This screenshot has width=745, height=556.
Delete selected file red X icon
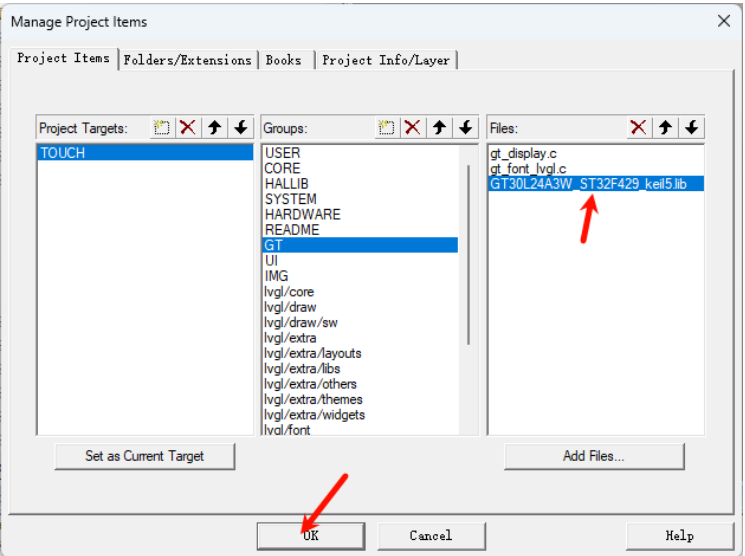(x=638, y=127)
